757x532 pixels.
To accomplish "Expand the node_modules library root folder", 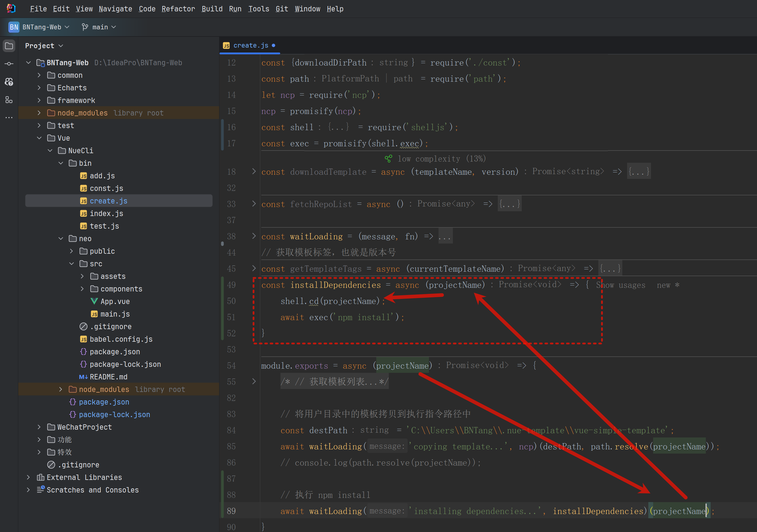I will point(39,113).
